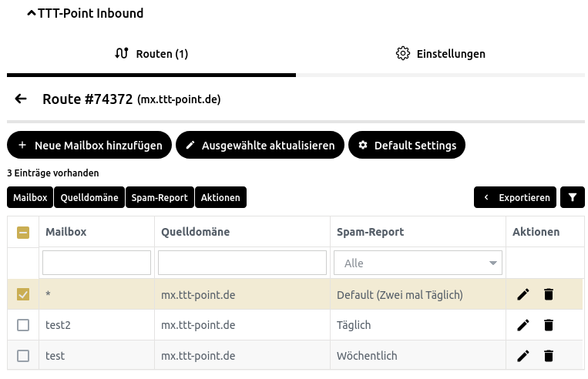Screen dimensions: 588x379
Task: Collapse the TTT-Point Inbound section
Action: coord(32,13)
